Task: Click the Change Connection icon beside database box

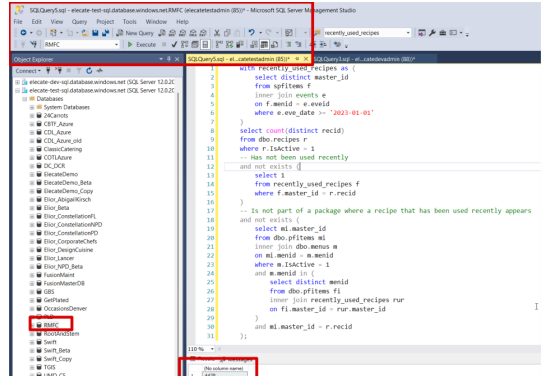Action: [x=34, y=44]
